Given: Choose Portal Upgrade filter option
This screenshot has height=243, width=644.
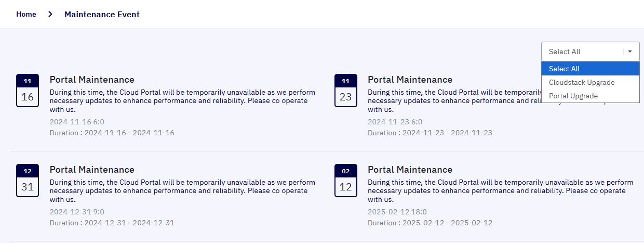Looking at the screenshot, I should click(x=591, y=96).
